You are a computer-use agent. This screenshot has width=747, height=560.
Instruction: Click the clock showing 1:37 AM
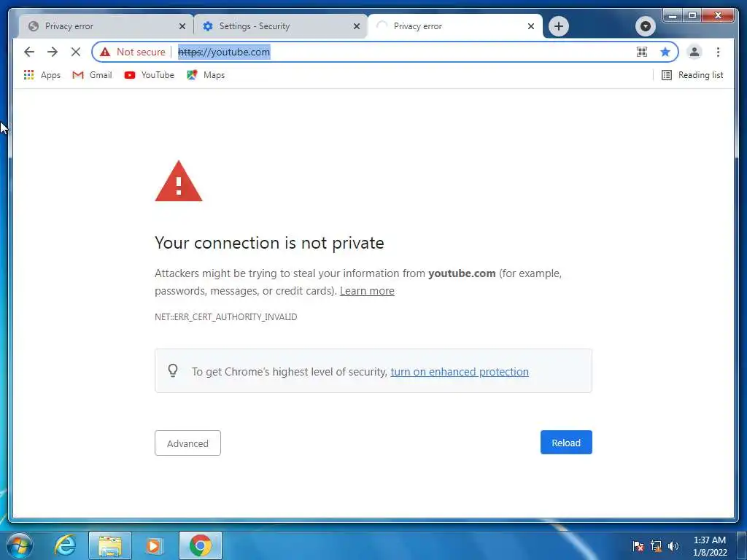(710, 546)
